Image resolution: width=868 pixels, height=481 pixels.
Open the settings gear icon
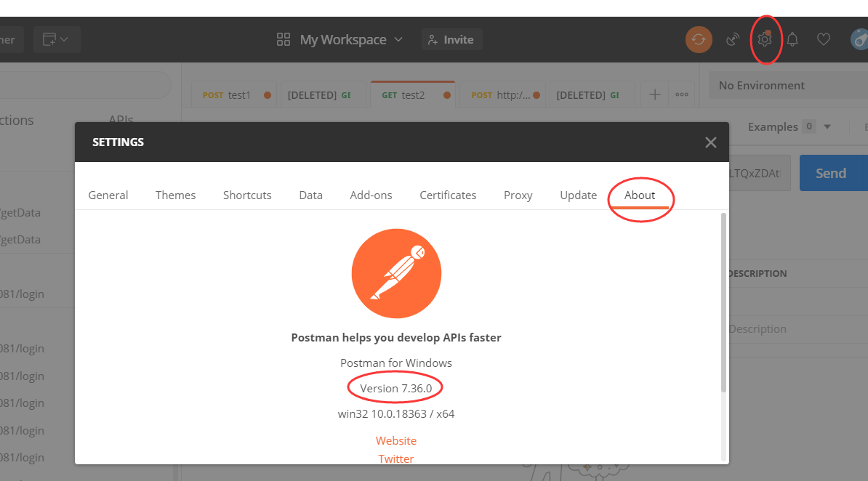point(765,40)
